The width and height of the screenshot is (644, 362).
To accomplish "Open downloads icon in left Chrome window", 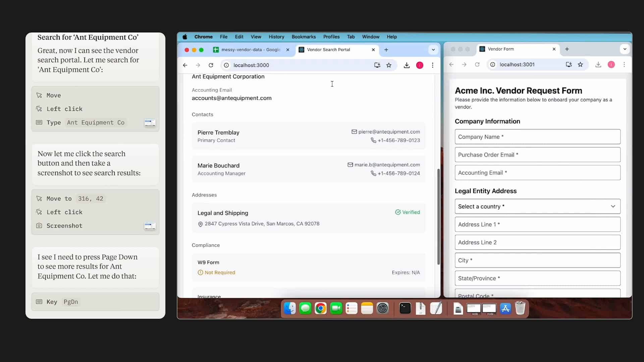I will [407, 65].
